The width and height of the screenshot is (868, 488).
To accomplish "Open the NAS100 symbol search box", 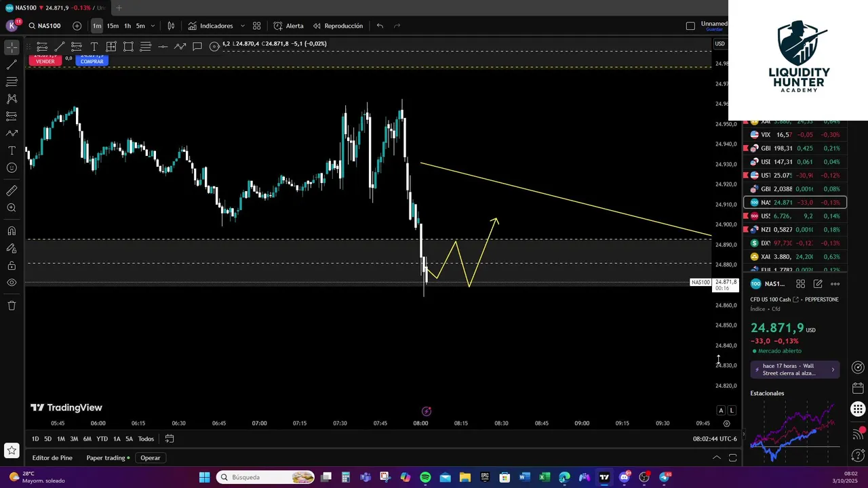I will (x=45, y=26).
